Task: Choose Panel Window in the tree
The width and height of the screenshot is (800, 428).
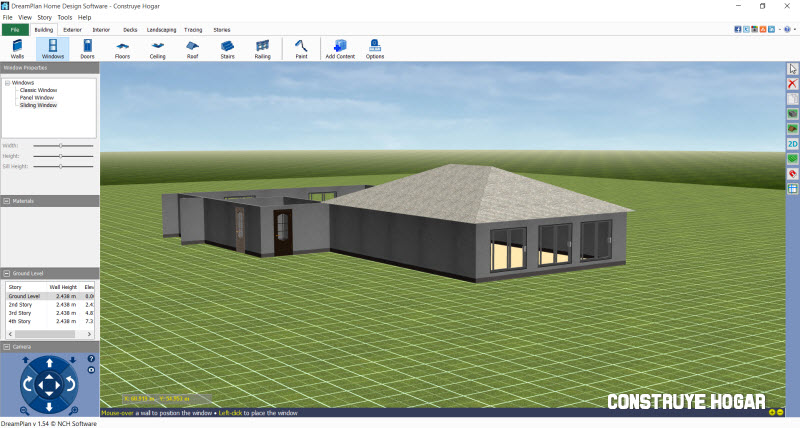Action: coord(37,97)
